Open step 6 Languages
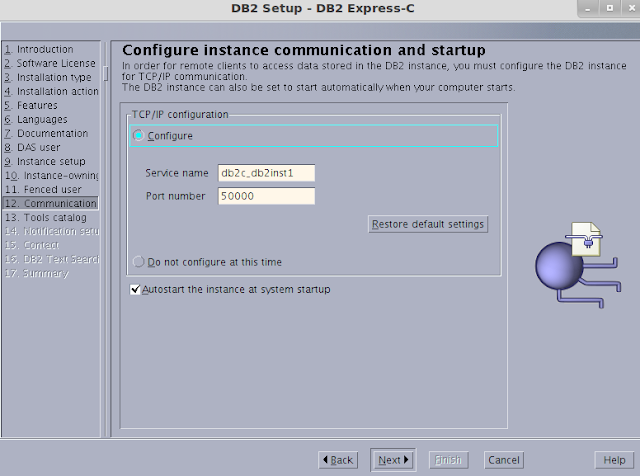This screenshot has height=476, width=640. [36, 119]
